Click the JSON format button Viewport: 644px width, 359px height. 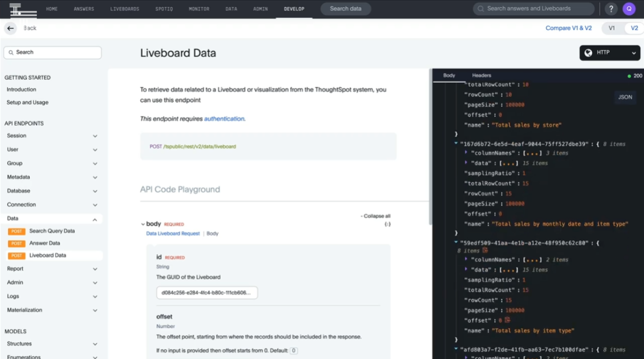coord(625,97)
